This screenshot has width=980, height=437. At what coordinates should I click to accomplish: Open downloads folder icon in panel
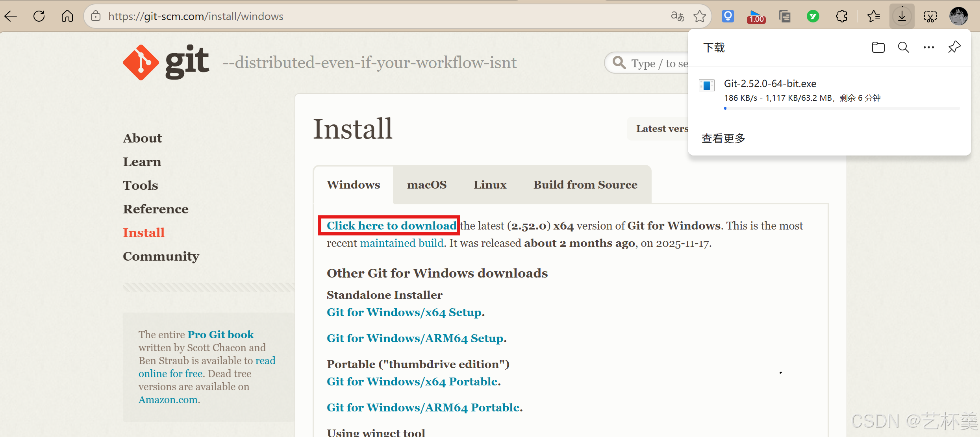pyautogui.click(x=878, y=48)
